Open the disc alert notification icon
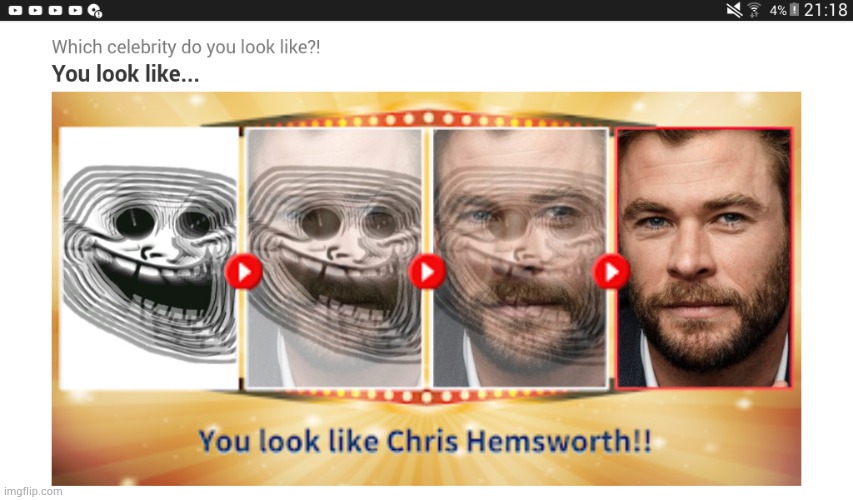The height and width of the screenshot is (500, 853). coord(95,10)
